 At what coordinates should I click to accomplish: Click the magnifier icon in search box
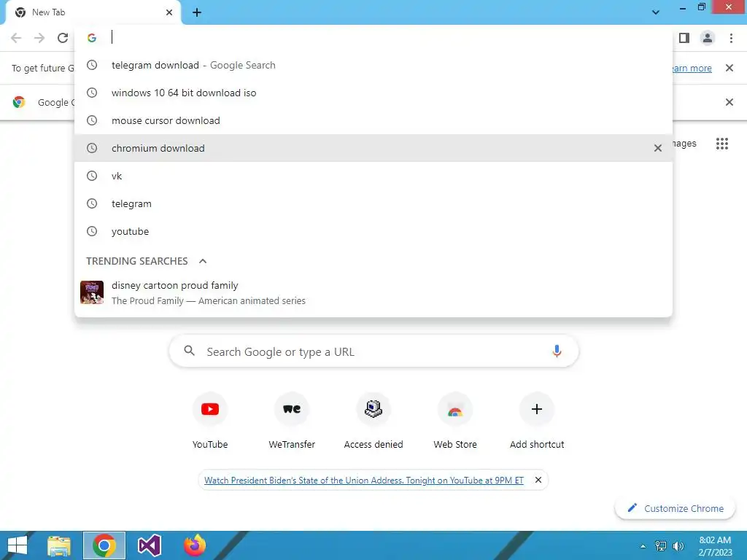[x=189, y=351]
